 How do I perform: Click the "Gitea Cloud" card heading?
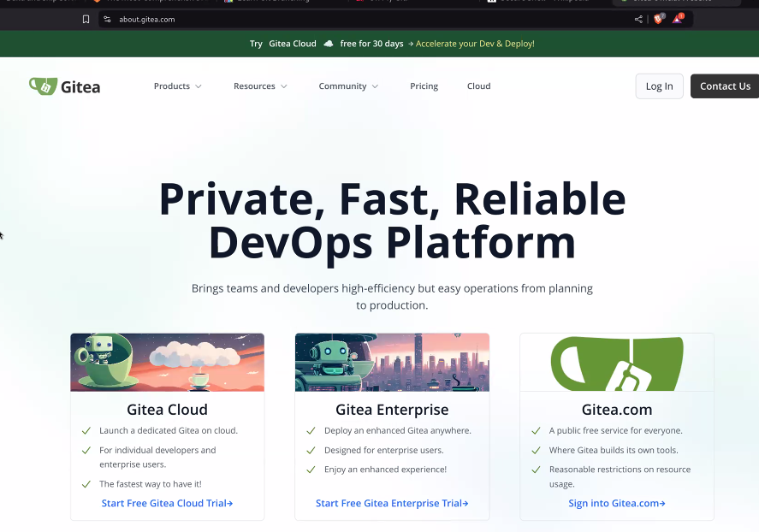[x=167, y=410]
